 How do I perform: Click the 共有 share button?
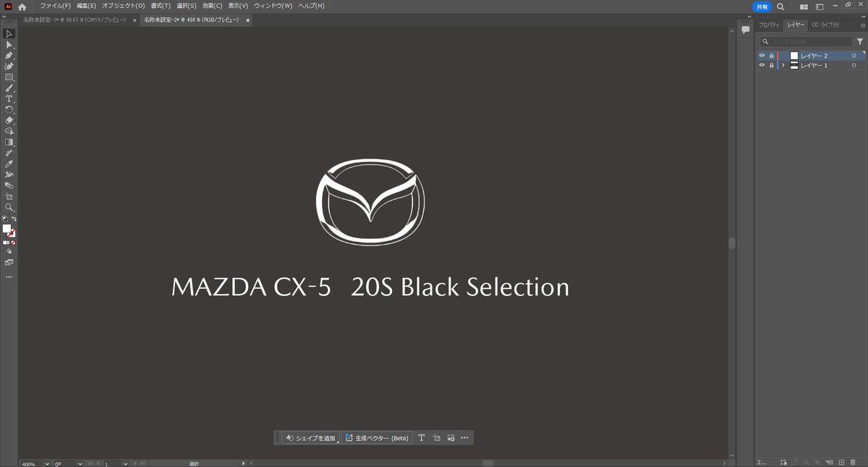(x=762, y=6)
